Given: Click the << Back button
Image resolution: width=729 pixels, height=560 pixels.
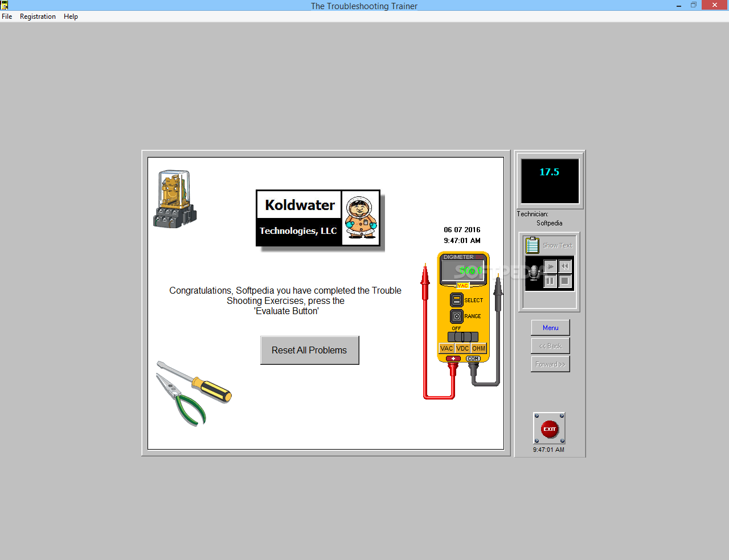Looking at the screenshot, I should (x=550, y=346).
